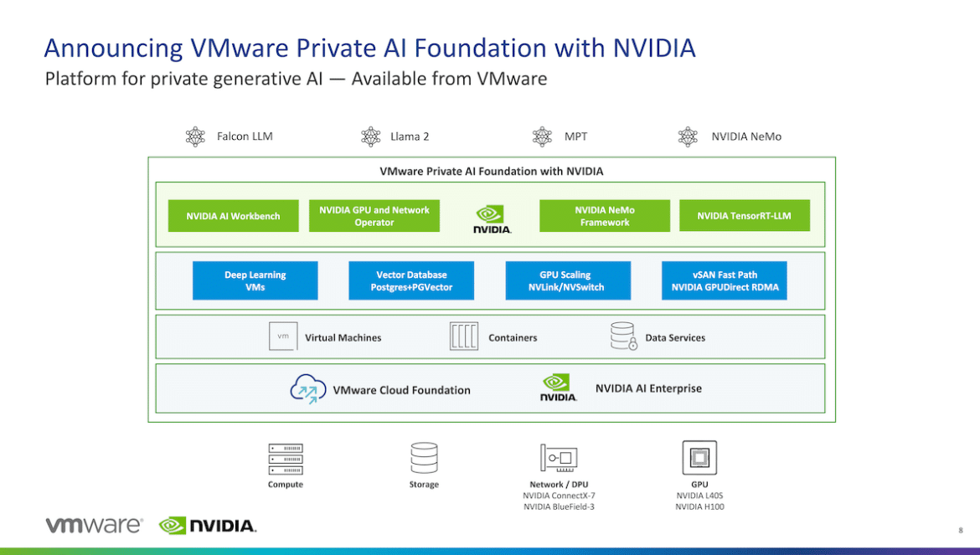The width and height of the screenshot is (980, 555).
Task: Select the NVIDIA NeMo Framework box
Action: tap(605, 216)
